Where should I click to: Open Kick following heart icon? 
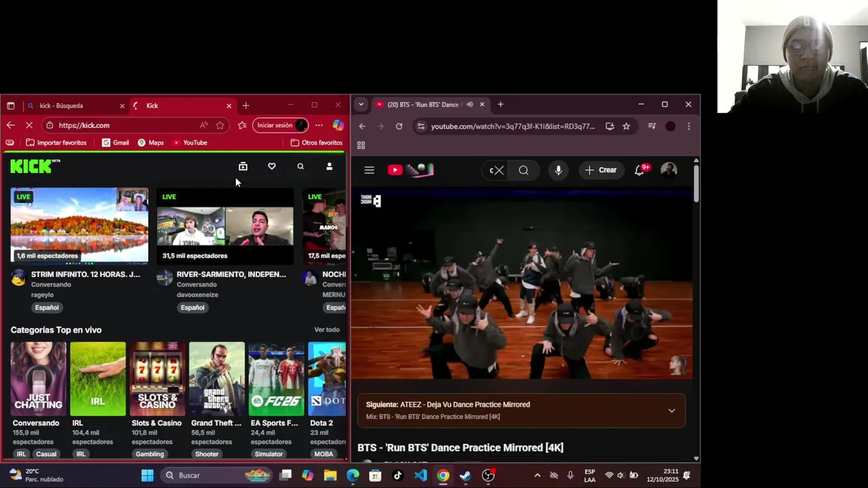click(272, 167)
